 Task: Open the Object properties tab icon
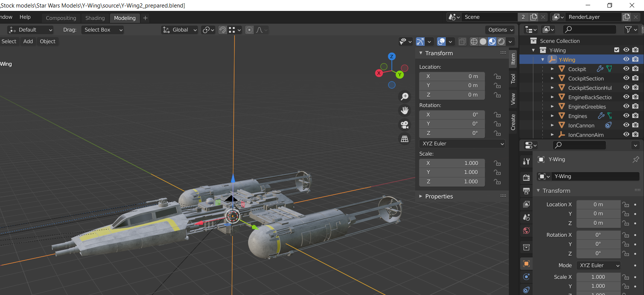point(527,263)
